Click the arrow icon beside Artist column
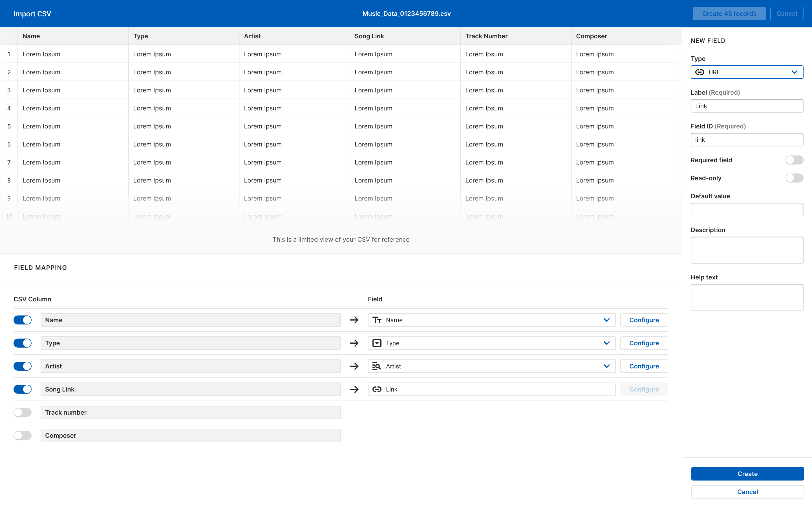The image size is (812, 507). click(x=354, y=366)
